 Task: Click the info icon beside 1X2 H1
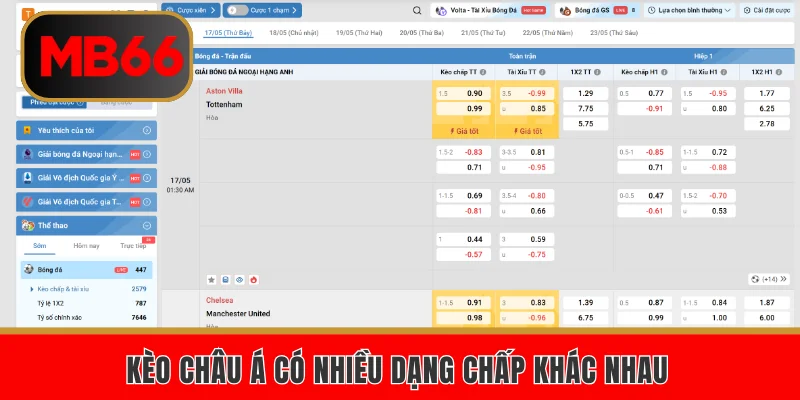tap(779, 72)
